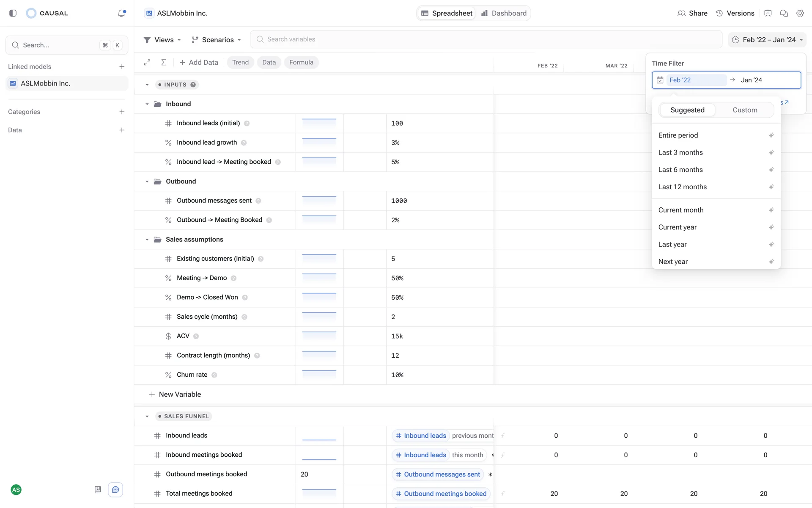Image resolution: width=812 pixels, height=508 pixels.
Task: Switch to Custom time filter toggle
Action: [744, 110]
